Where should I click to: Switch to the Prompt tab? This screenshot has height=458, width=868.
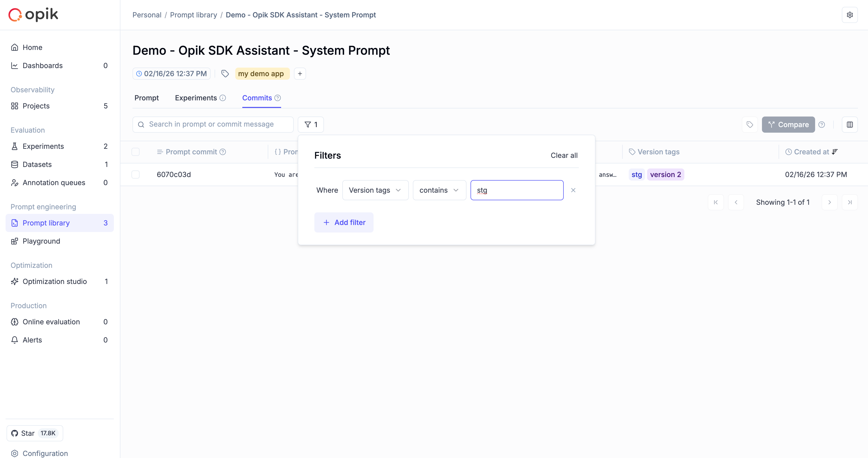pos(146,98)
